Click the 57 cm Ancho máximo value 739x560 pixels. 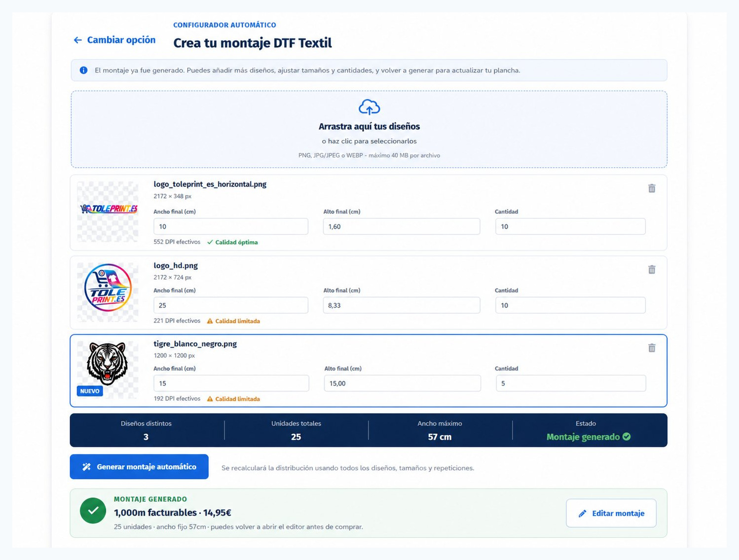(x=440, y=437)
